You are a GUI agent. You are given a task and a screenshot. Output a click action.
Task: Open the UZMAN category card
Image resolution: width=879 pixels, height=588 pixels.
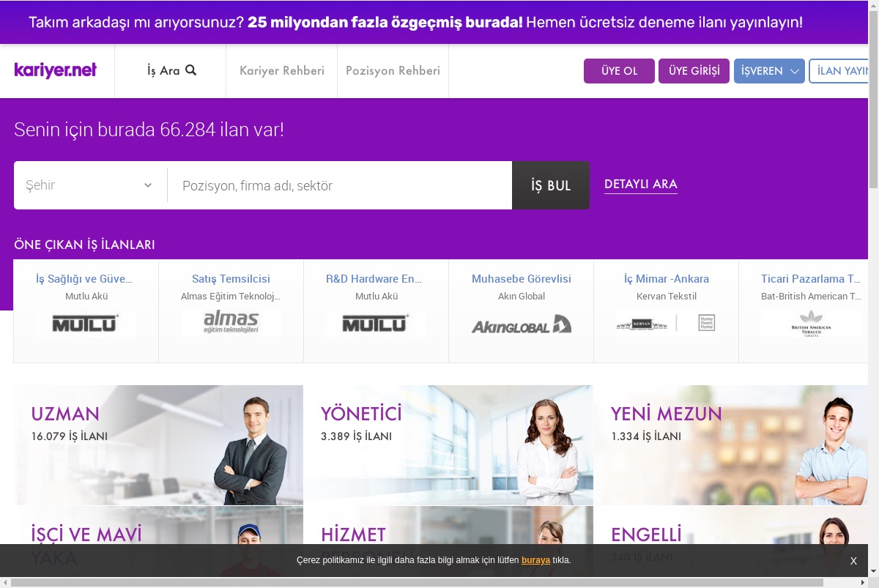[x=158, y=445]
